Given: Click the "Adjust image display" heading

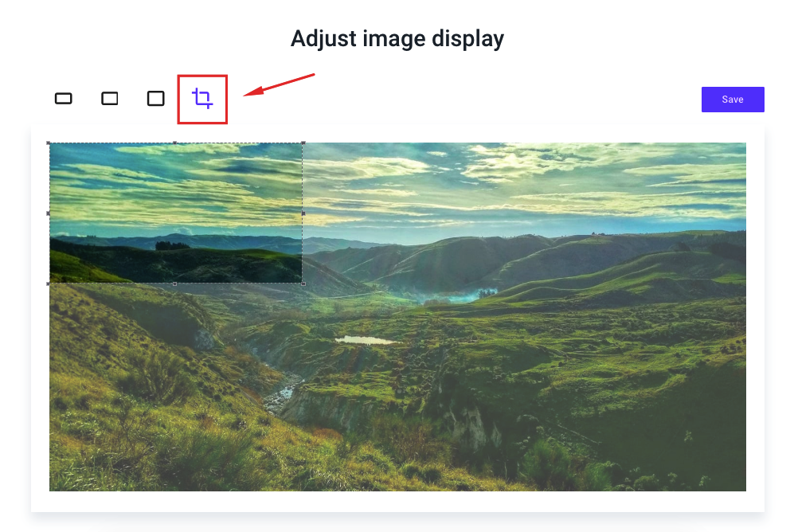Looking at the screenshot, I should (x=397, y=38).
